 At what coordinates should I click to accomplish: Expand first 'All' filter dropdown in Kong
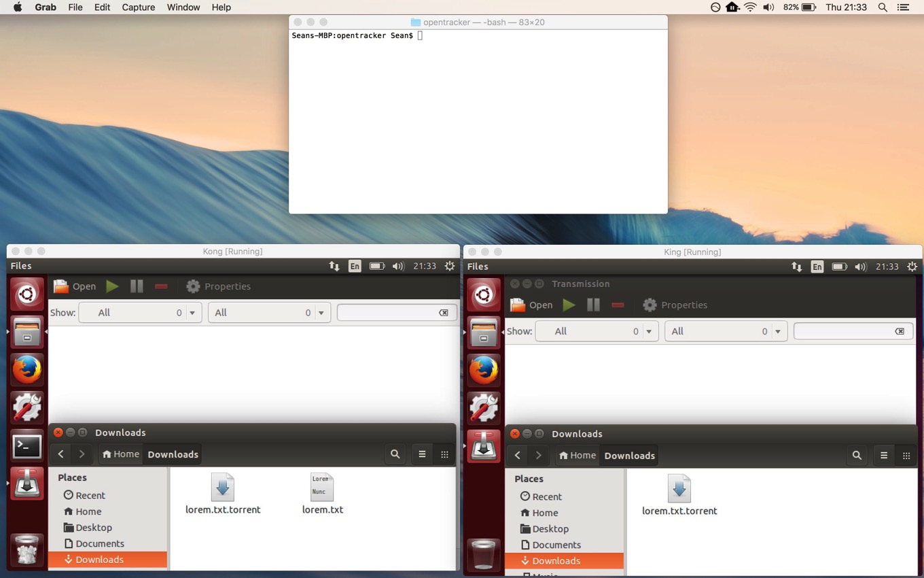coord(140,313)
